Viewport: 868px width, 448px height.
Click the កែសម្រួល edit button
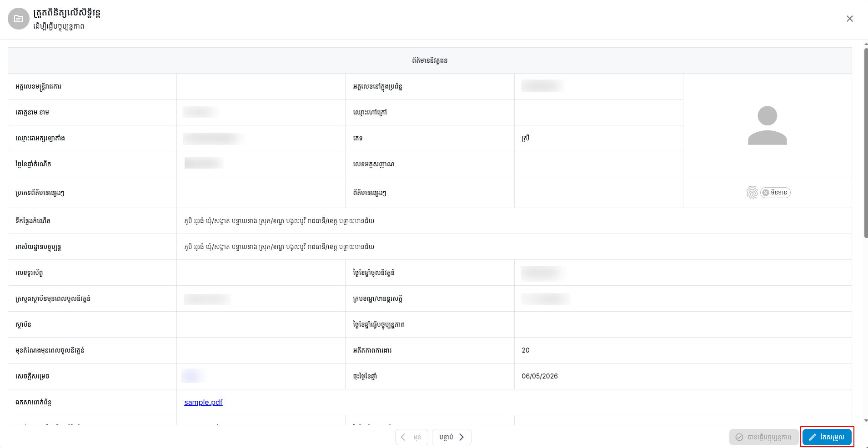tap(827, 437)
